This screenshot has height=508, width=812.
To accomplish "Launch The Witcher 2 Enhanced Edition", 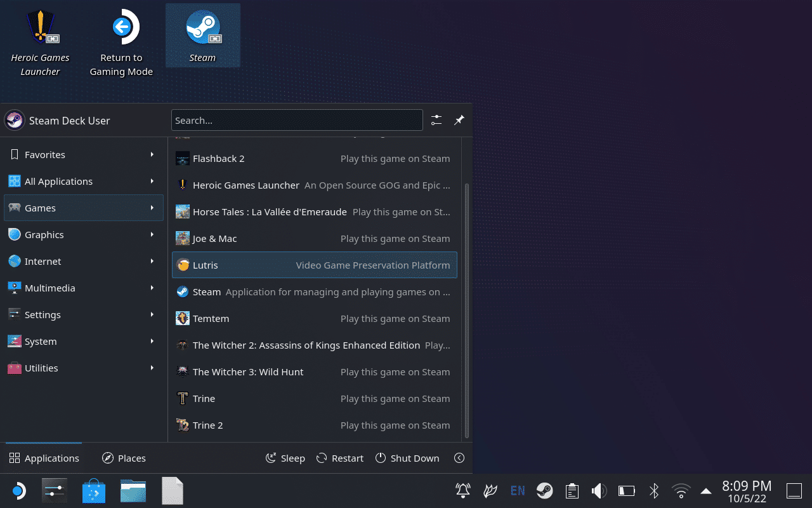I will pyautogui.click(x=315, y=345).
